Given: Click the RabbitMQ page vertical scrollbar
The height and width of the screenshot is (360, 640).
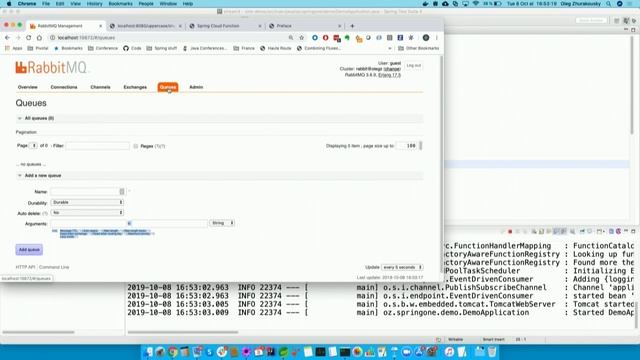Looking at the screenshot, I should [441, 163].
